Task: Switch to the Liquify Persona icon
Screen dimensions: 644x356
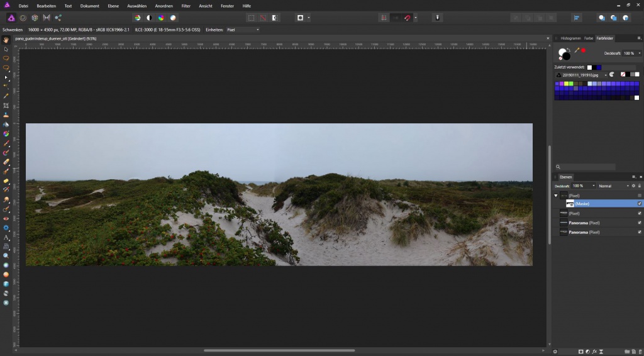Action: click(x=23, y=18)
